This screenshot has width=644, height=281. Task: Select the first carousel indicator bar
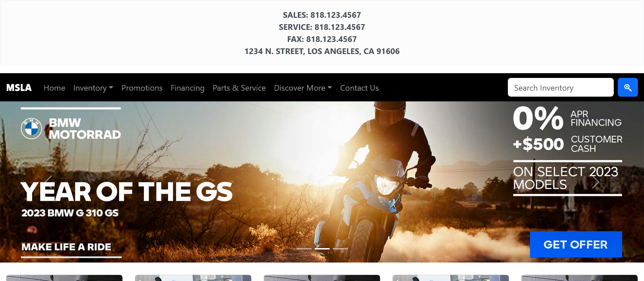[x=304, y=249]
